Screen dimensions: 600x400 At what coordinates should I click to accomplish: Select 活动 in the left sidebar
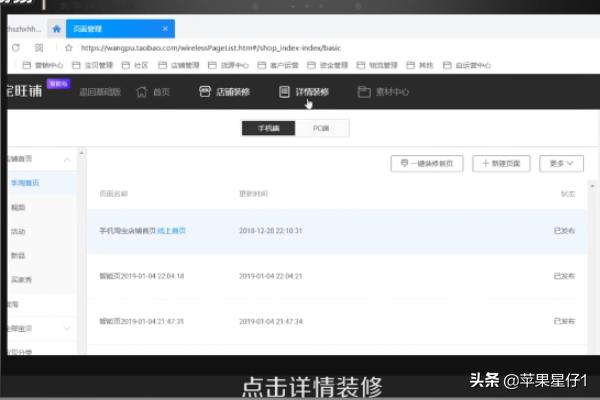tap(17, 231)
